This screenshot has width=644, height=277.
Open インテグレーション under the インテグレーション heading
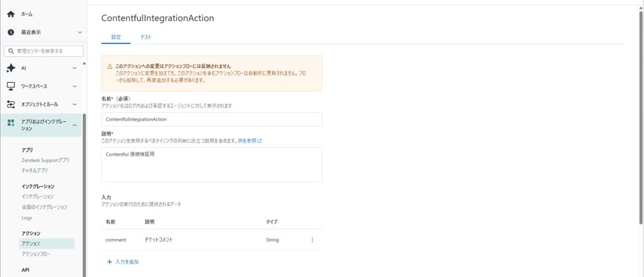[37, 197]
